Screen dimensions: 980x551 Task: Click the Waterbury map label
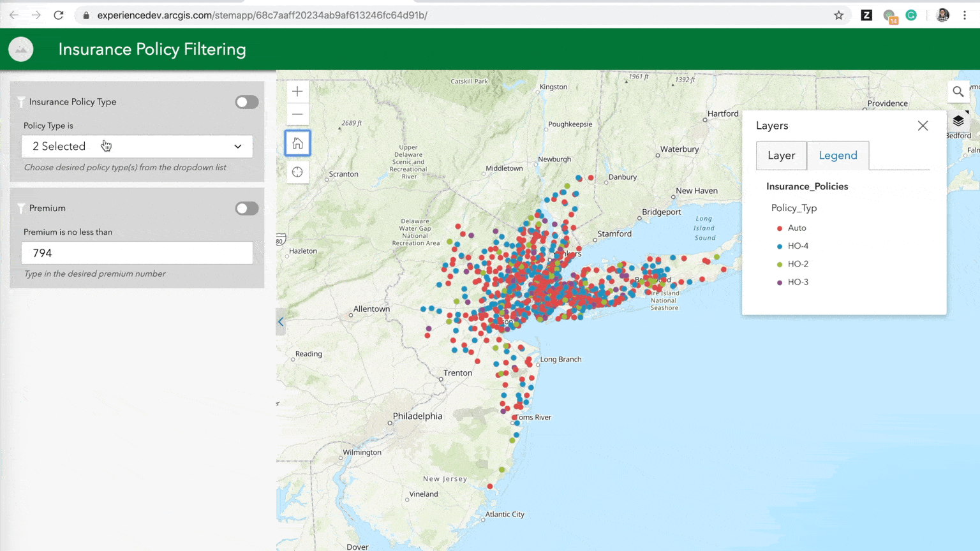(679, 149)
